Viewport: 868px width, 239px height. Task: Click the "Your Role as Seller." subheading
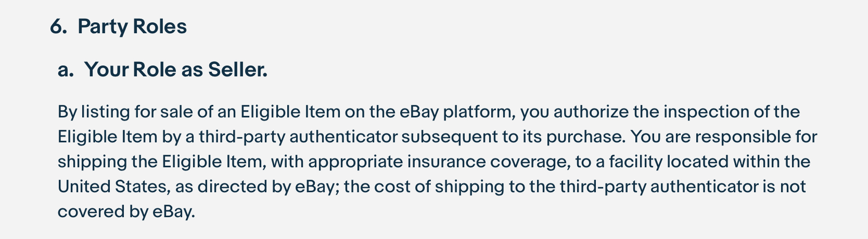pos(176,70)
